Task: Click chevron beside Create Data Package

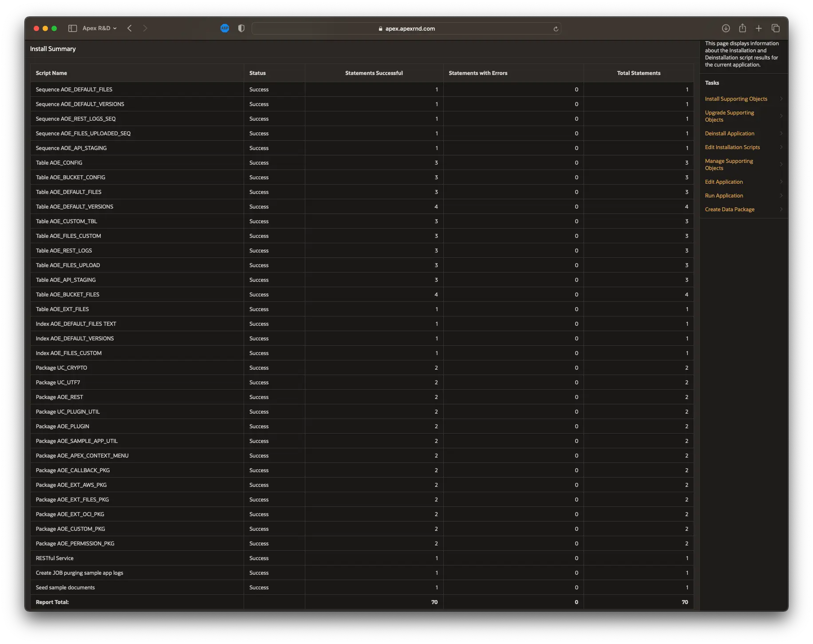Action: point(781,209)
